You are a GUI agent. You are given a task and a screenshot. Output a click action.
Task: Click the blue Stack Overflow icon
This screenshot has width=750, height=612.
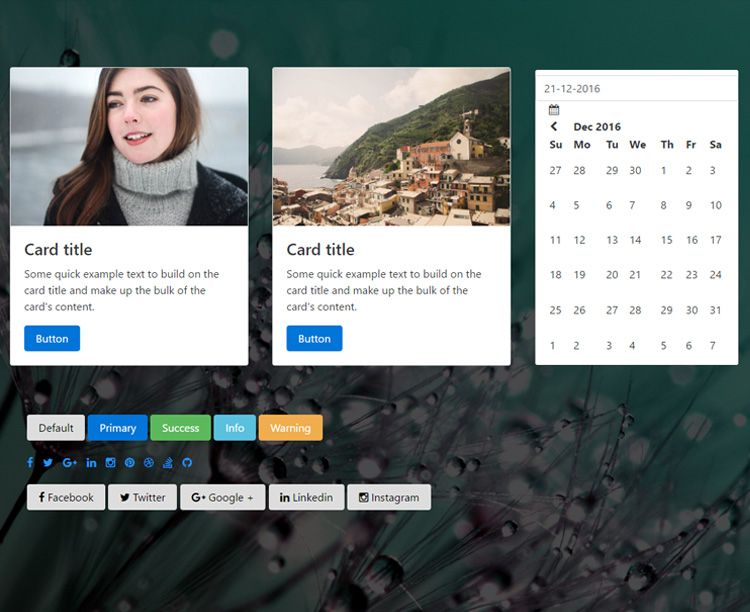pyautogui.click(x=168, y=462)
